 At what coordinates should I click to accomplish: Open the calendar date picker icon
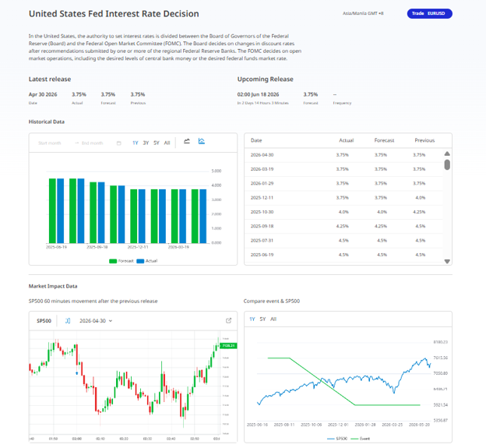[x=118, y=143]
